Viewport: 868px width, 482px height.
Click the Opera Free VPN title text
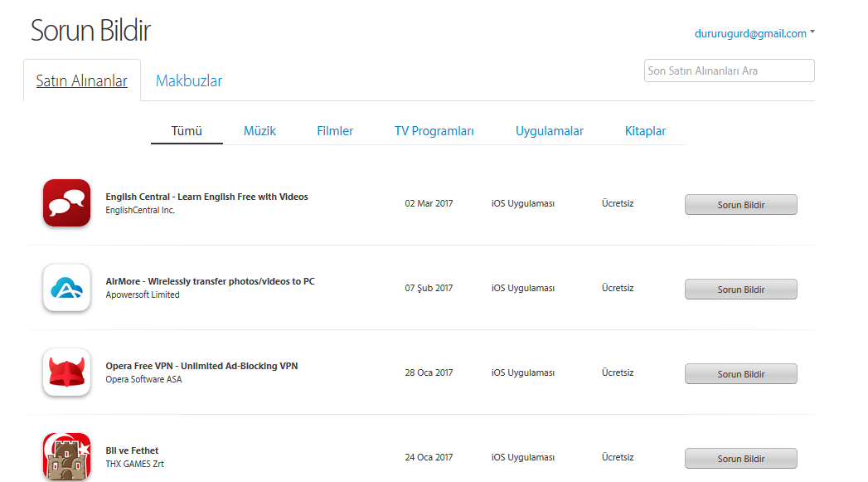pyautogui.click(x=201, y=366)
